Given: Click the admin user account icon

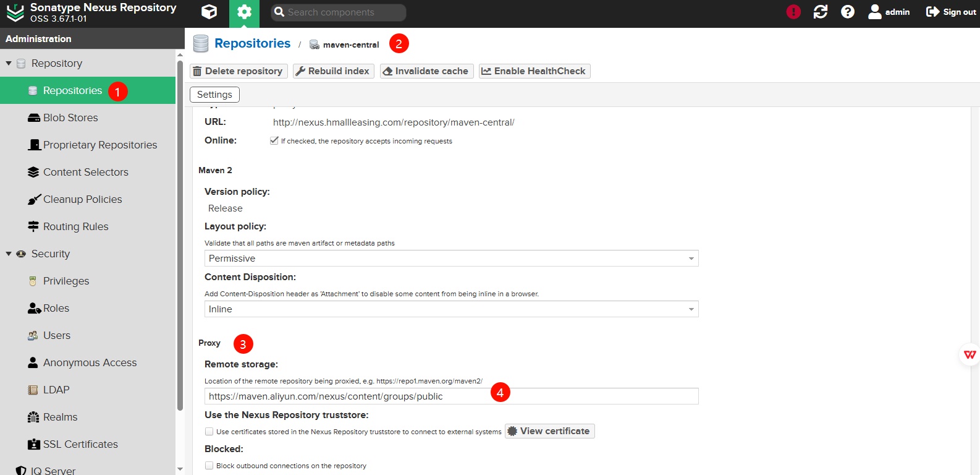Looking at the screenshot, I should [x=875, y=12].
